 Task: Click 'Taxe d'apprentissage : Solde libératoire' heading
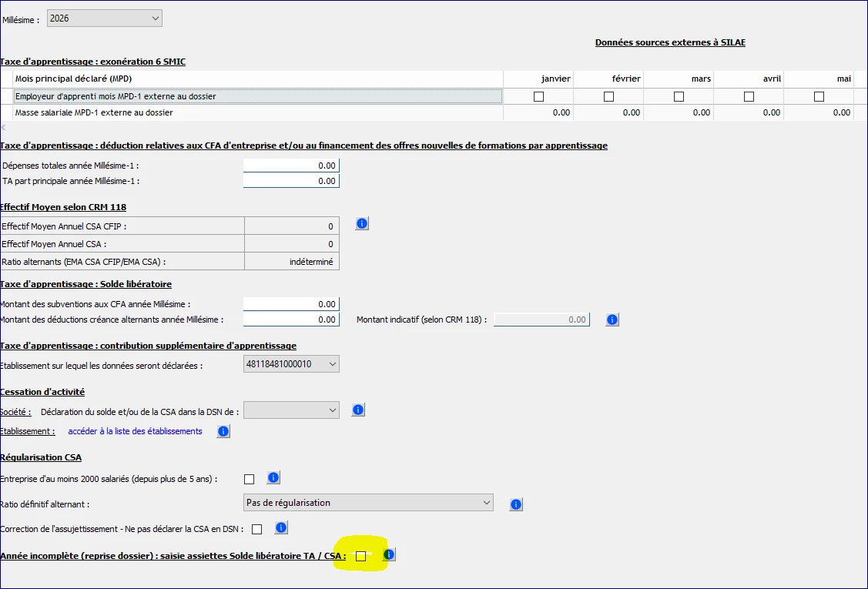click(85, 284)
